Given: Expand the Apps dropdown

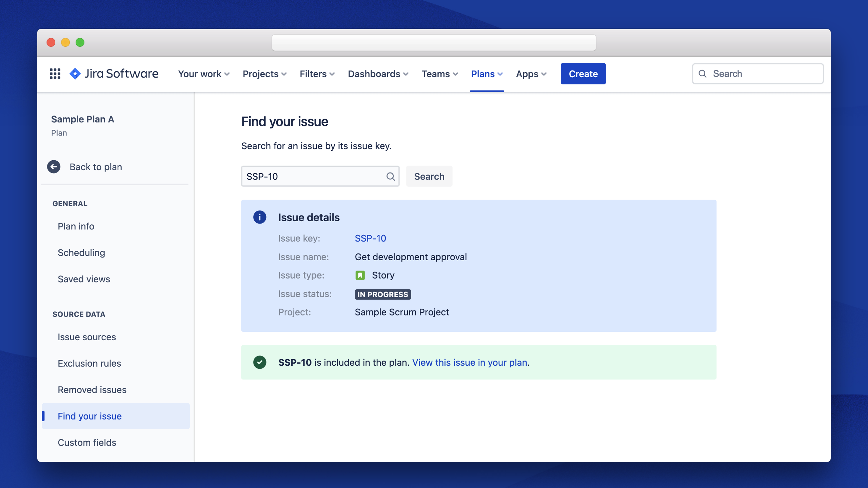Looking at the screenshot, I should point(531,74).
